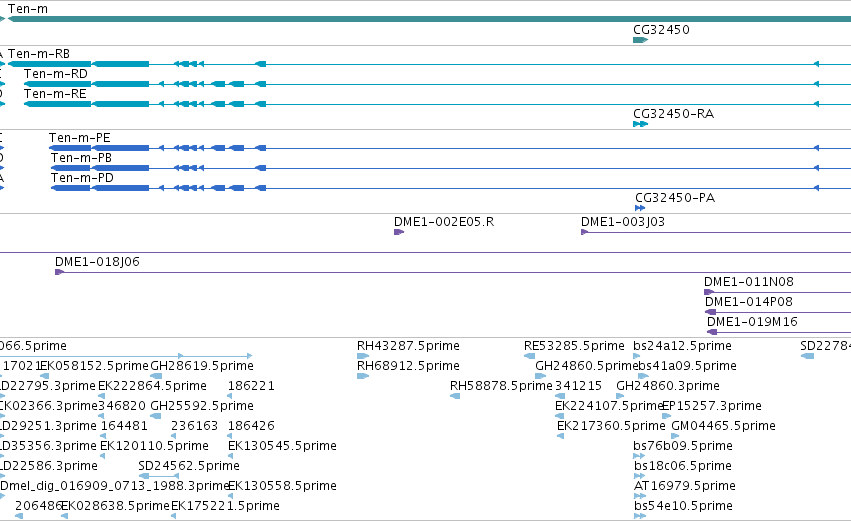Click the EK120110.5prime EST label
Viewport: 851px width, 521px height.
point(154,447)
